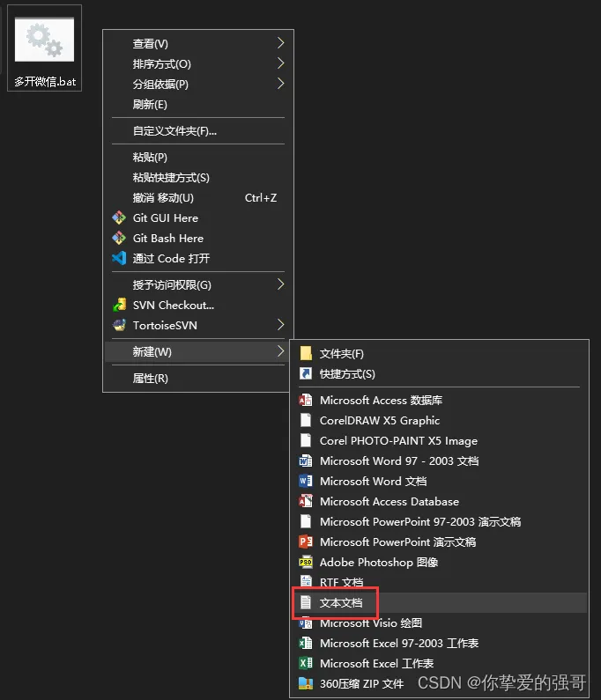Select 粘贴(P) in the context menu
Viewport: 601px width, 700px height.
198,157
